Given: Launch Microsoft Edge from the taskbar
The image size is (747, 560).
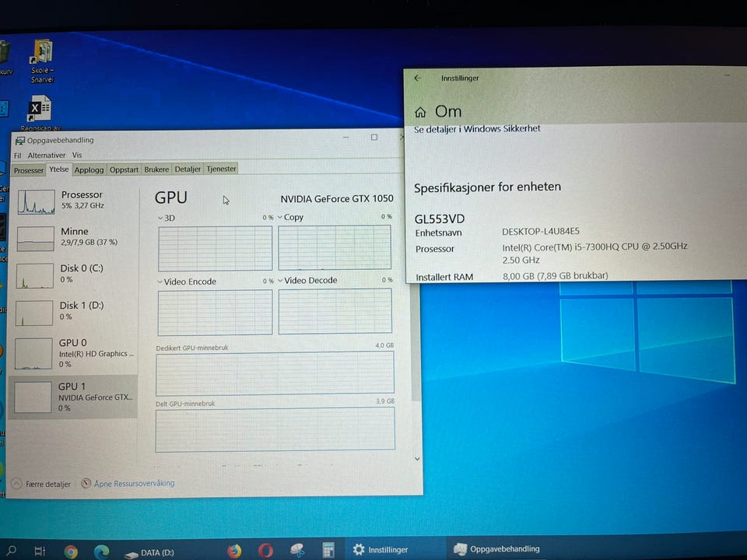Looking at the screenshot, I should point(101,551).
